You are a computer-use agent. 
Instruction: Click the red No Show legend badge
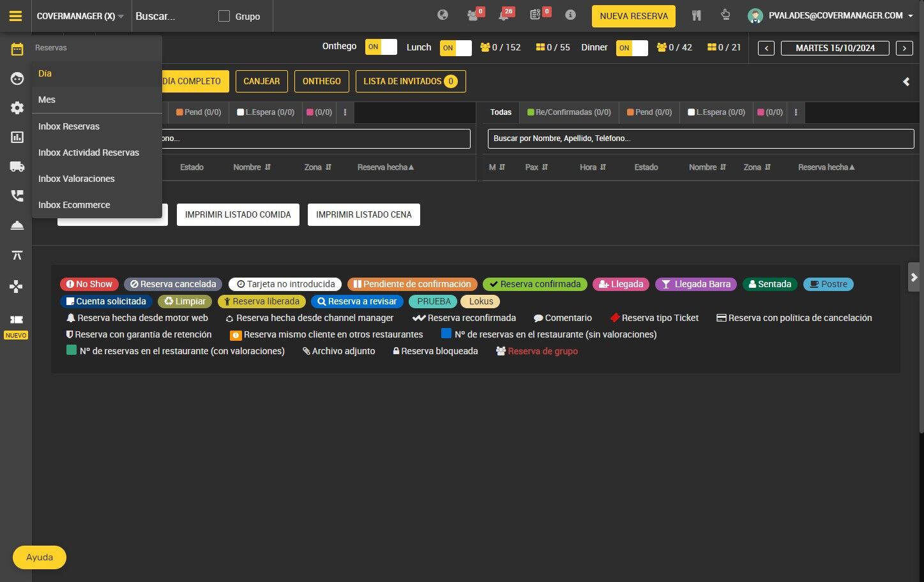(89, 284)
